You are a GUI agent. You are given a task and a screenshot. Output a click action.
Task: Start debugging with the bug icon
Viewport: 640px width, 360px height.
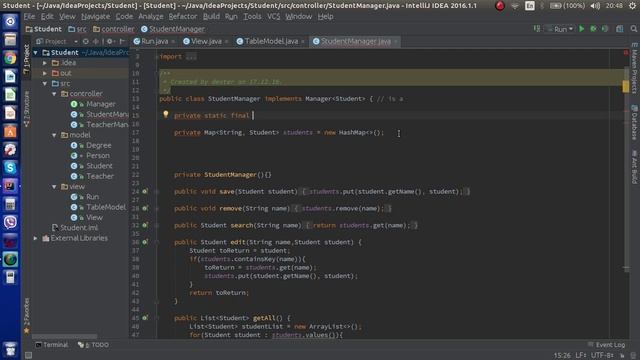[593, 29]
